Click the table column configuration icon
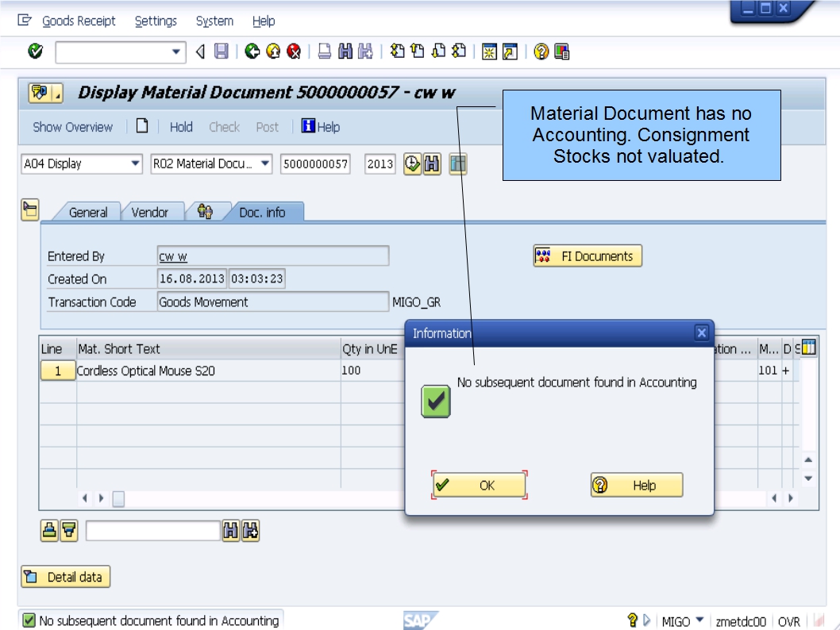 [809, 348]
